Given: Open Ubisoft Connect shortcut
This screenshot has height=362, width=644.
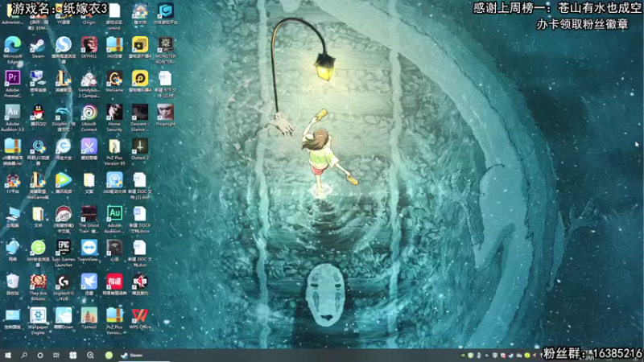Looking at the screenshot, I should 89,117.
